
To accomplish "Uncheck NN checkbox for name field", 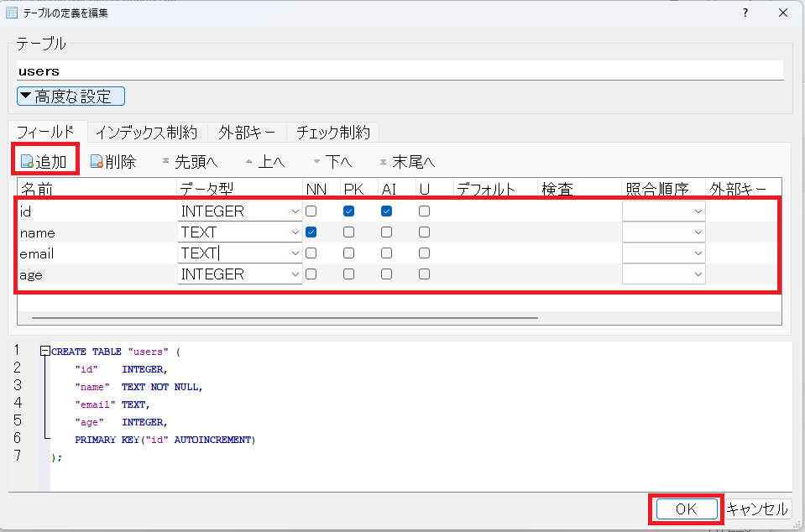I will 311,232.
